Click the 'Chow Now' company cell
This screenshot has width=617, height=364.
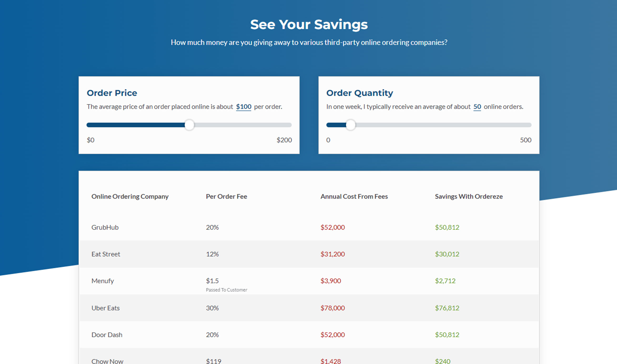[x=107, y=361]
